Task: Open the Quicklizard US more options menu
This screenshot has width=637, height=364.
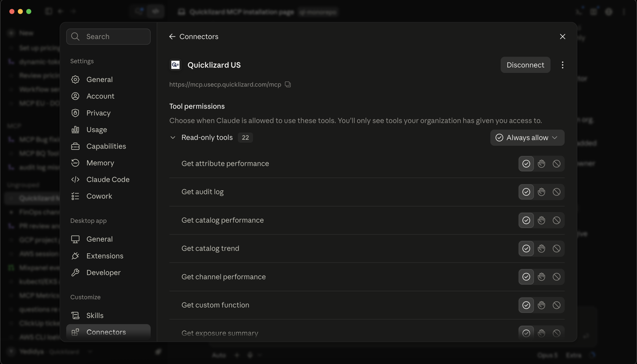Action: pos(562,65)
